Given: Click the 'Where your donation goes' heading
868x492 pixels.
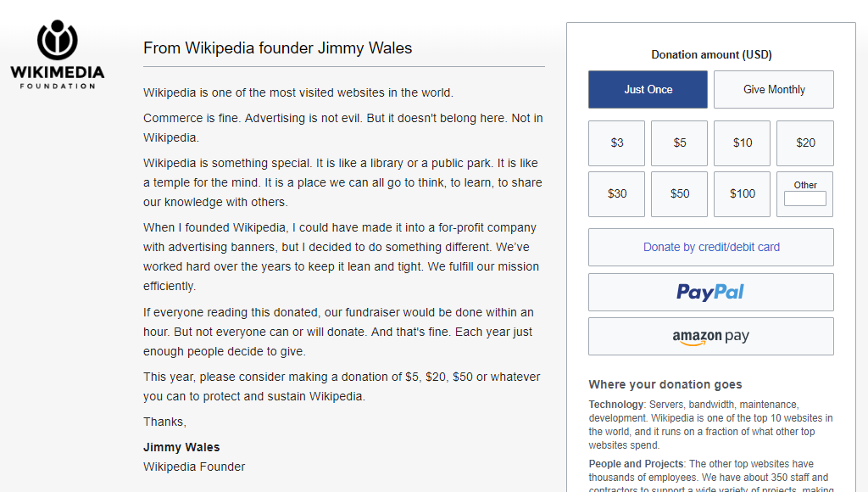Looking at the screenshot, I should pos(665,384).
